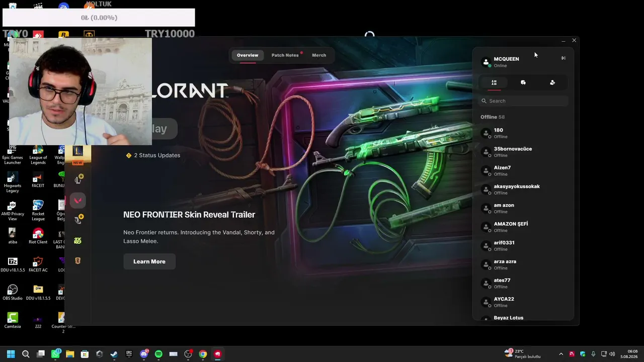View the 2 Status Updates link
Image resolution: width=644 pixels, height=362 pixels.
(x=153, y=155)
